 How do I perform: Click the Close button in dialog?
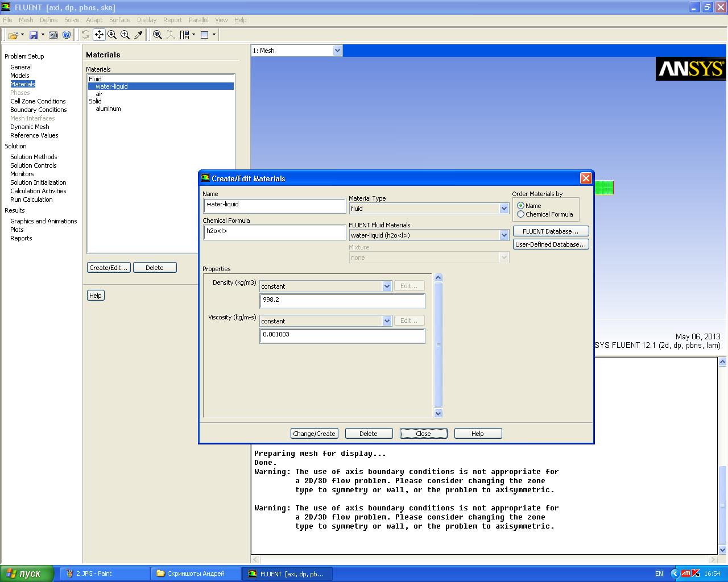click(423, 434)
